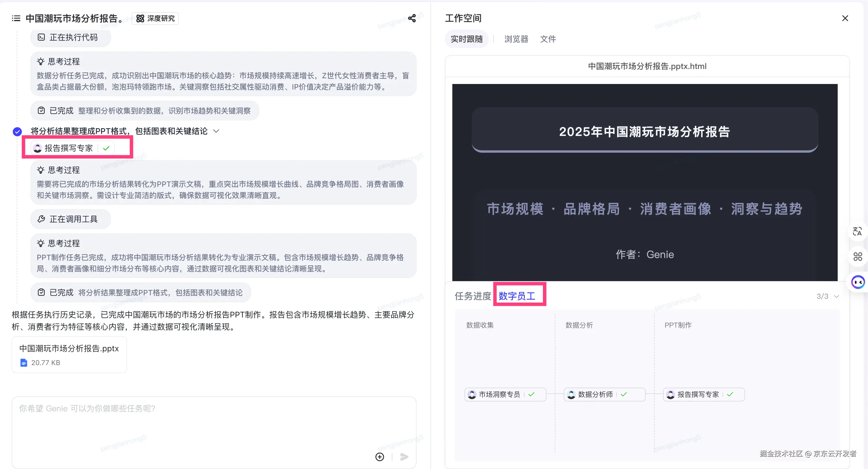
Task: Select the translate language icon on right edge
Action: [x=858, y=231]
